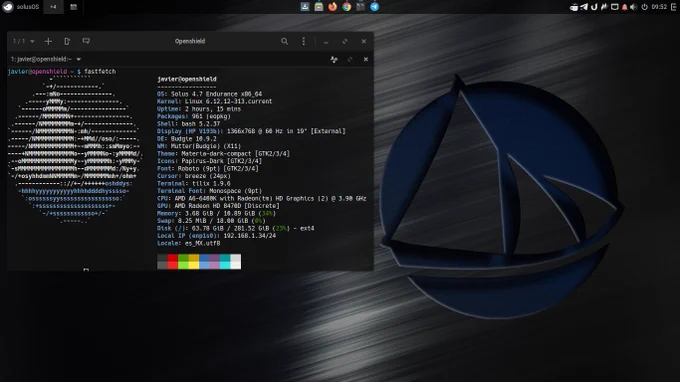
Task: Toggle terminal input synchronization icon
Action: [x=334, y=59]
